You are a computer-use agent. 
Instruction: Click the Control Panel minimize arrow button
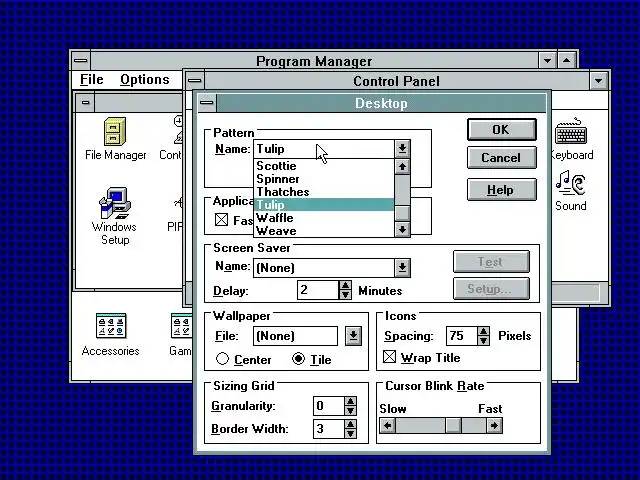(599, 81)
